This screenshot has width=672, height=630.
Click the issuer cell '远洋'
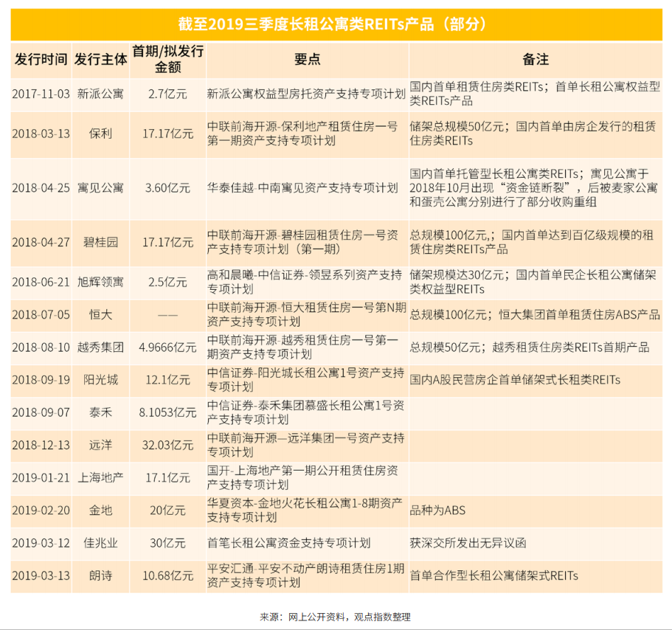pos(101,446)
